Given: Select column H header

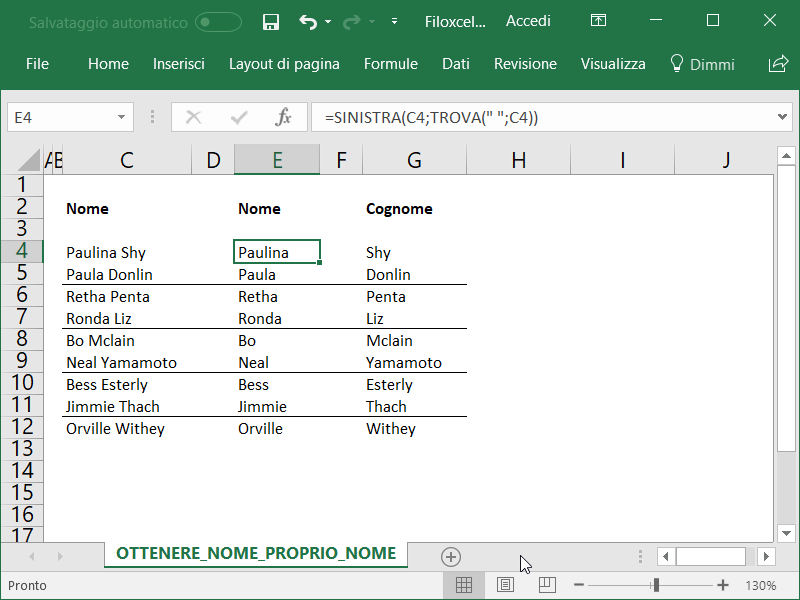Looking at the screenshot, I should point(518,160).
